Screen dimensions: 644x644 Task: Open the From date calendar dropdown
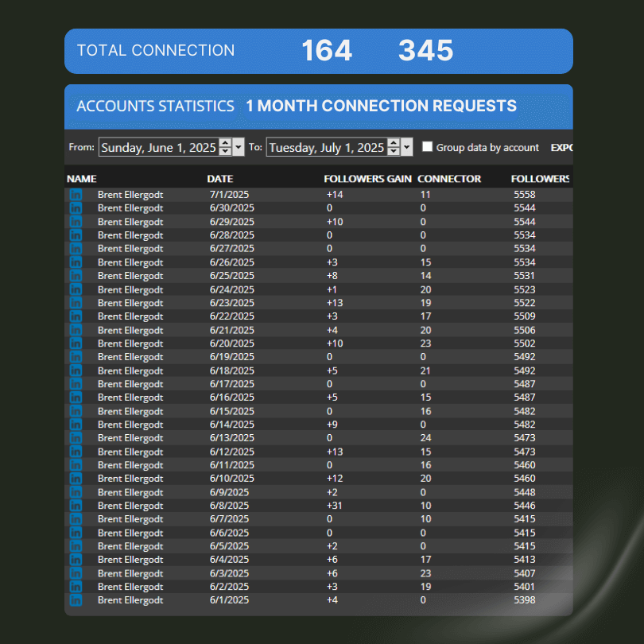pos(239,147)
